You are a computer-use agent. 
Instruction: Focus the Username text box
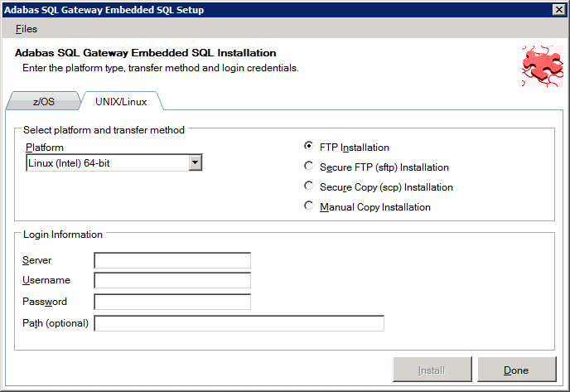172,280
